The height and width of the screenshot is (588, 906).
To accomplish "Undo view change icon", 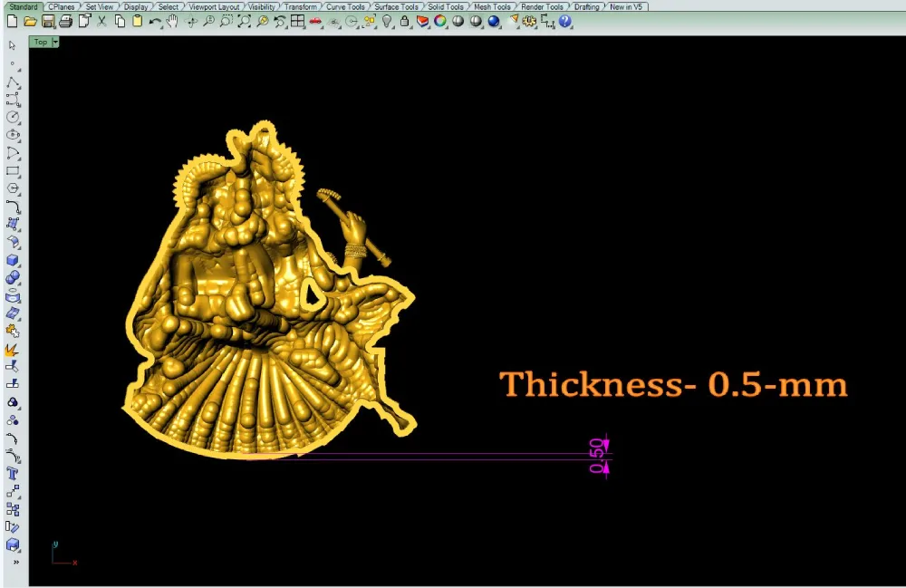I will (x=280, y=22).
